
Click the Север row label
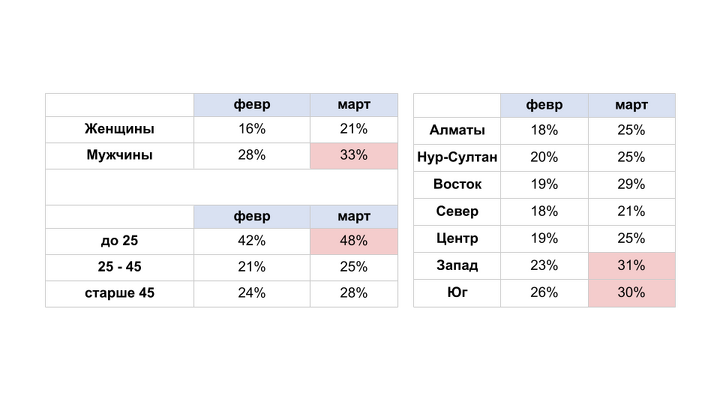point(457,212)
